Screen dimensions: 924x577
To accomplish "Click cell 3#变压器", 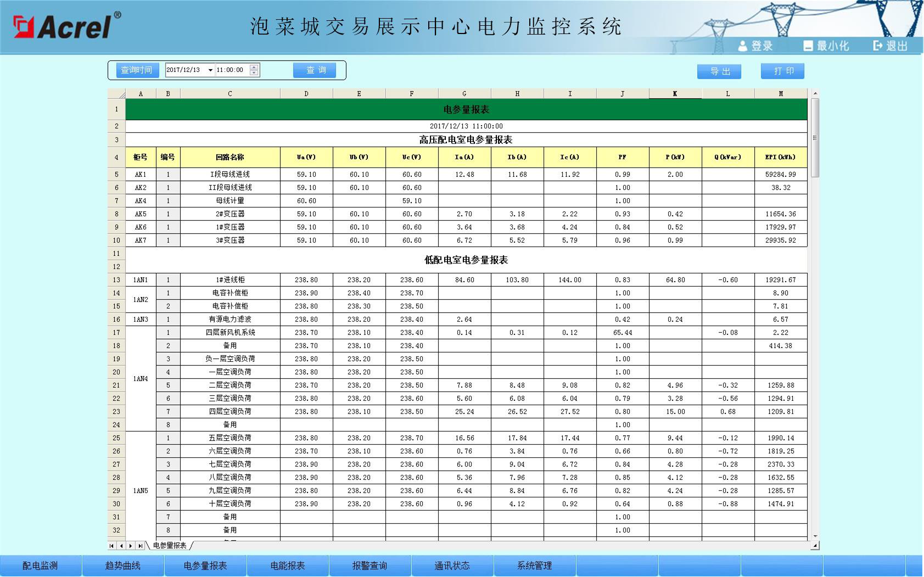I will pyautogui.click(x=230, y=240).
